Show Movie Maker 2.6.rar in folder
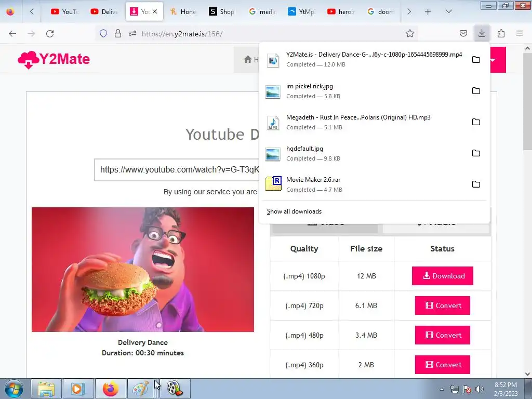 click(476, 184)
